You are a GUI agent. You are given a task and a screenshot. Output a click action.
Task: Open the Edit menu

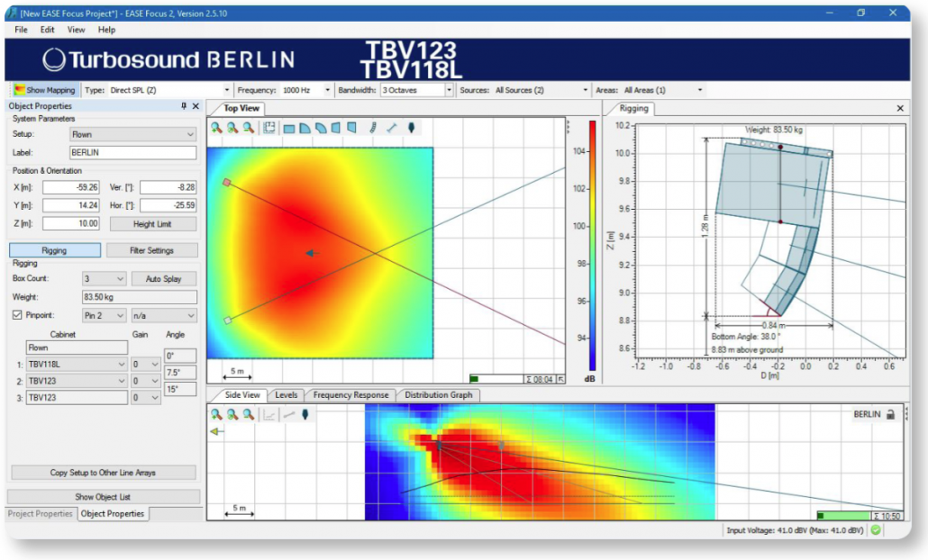(x=48, y=30)
